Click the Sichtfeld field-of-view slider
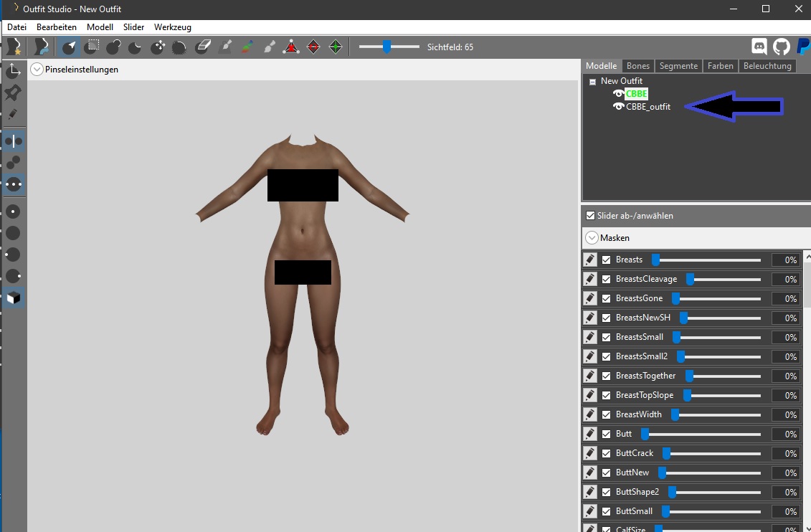The height and width of the screenshot is (532, 811). [x=389, y=47]
